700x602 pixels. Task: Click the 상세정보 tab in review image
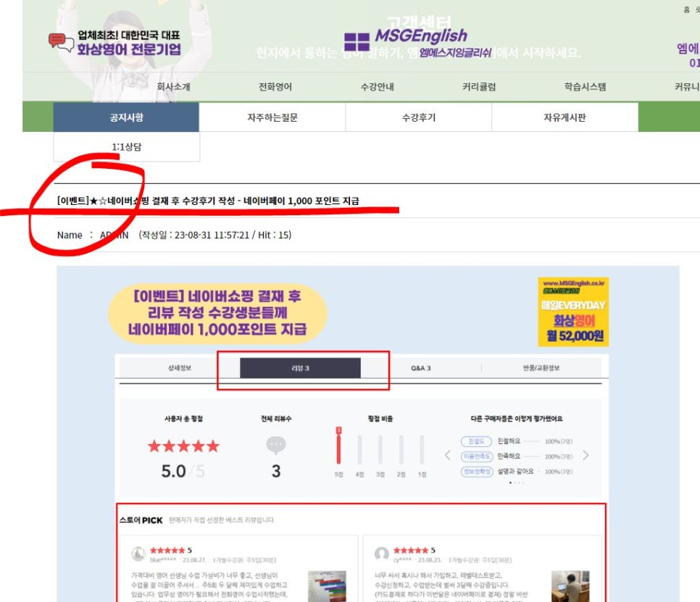(x=180, y=368)
